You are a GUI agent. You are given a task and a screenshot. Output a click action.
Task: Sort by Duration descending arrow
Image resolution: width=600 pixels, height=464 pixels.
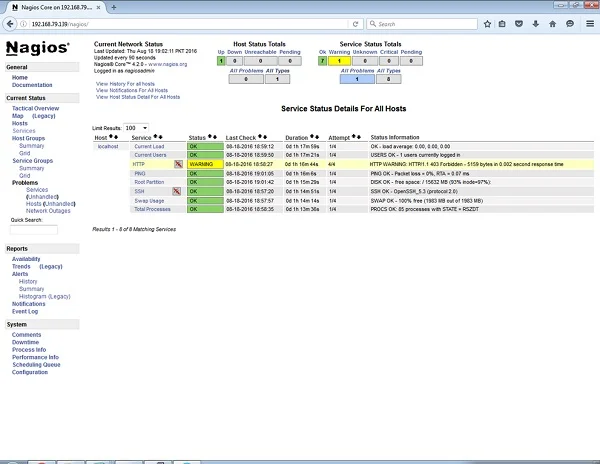coord(317,137)
